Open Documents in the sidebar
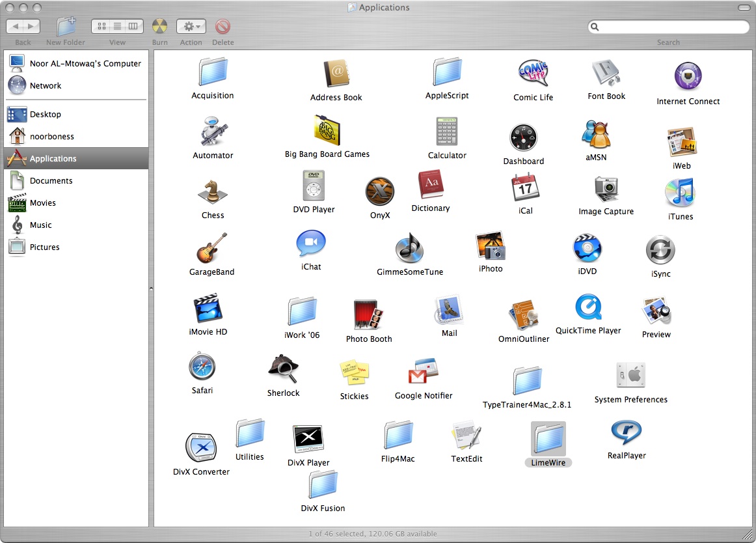Viewport: 756px width, 543px height. coord(77,180)
